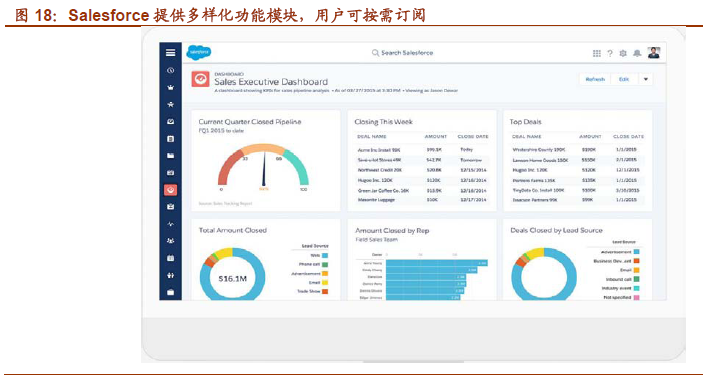Open the folder icon in sidebar
Image resolution: width=703 pixels, height=375 pixels.
(170, 156)
